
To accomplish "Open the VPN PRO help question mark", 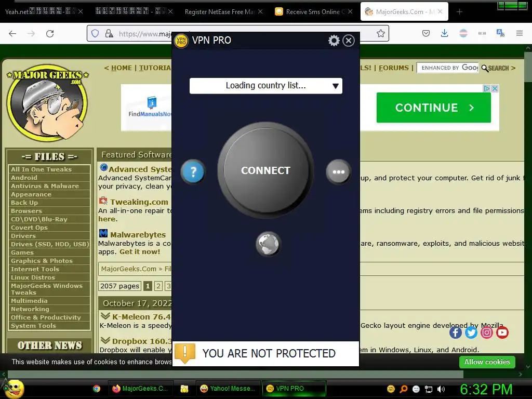I will coord(193,171).
